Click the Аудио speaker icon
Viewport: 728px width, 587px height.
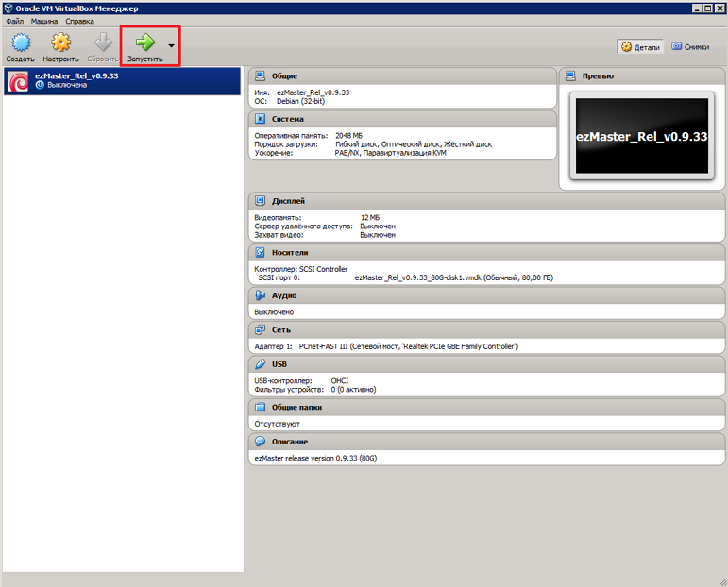click(260, 295)
